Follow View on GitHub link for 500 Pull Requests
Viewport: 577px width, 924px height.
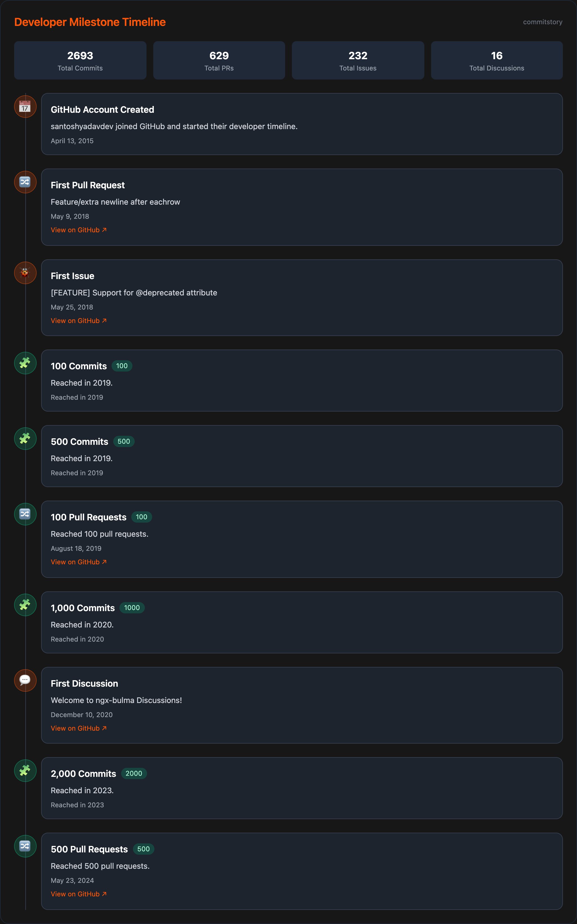coord(79,894)
